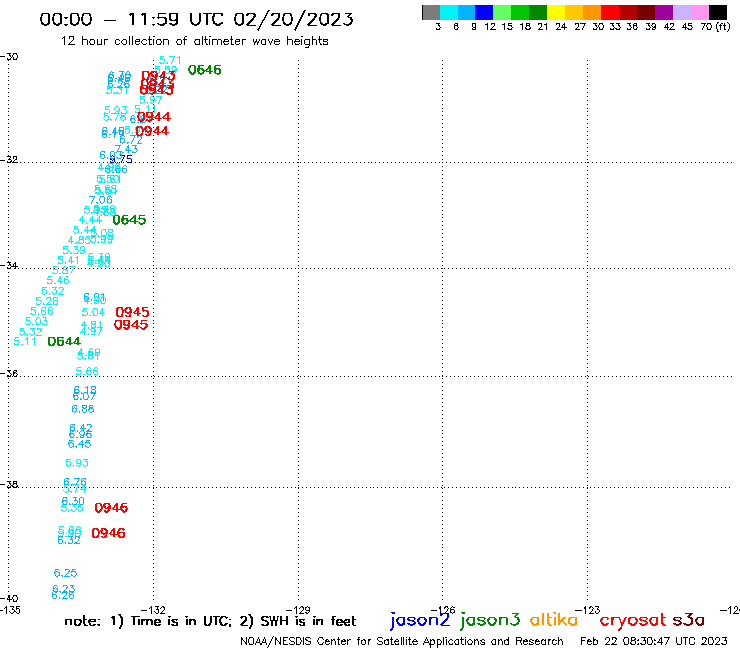Click the wave height value '4.44'

pos(90,220)
